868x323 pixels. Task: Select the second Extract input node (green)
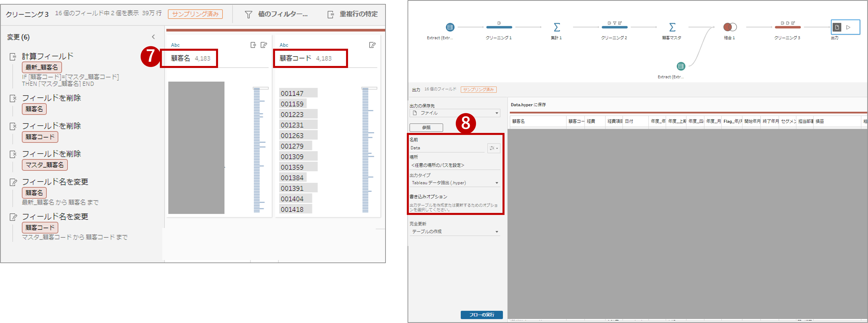tap(681, 66)
